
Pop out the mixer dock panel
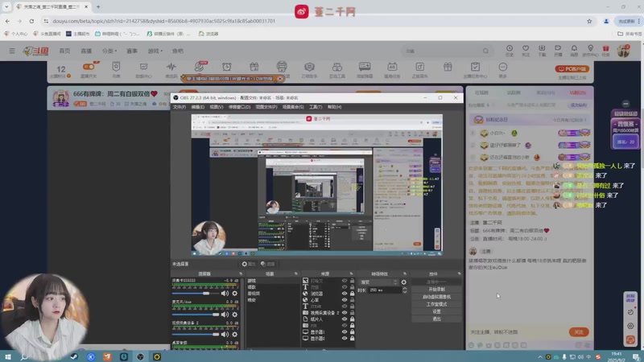tap(241, 274)
